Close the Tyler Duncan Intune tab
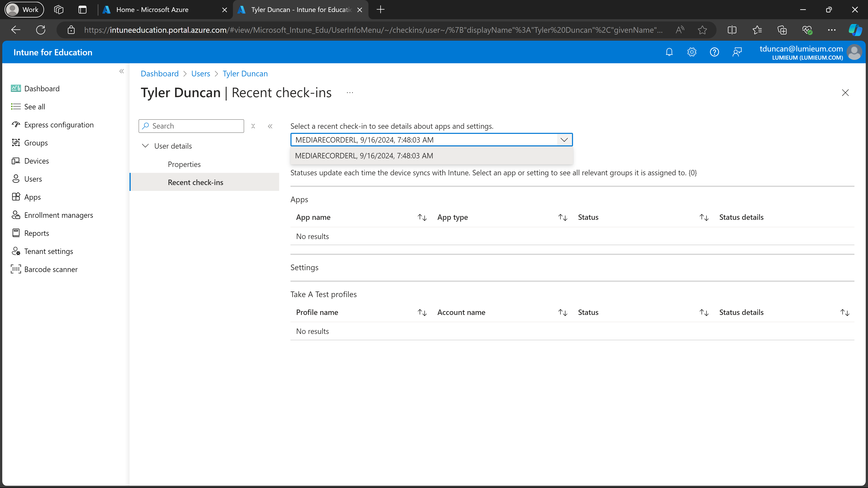 360,10
